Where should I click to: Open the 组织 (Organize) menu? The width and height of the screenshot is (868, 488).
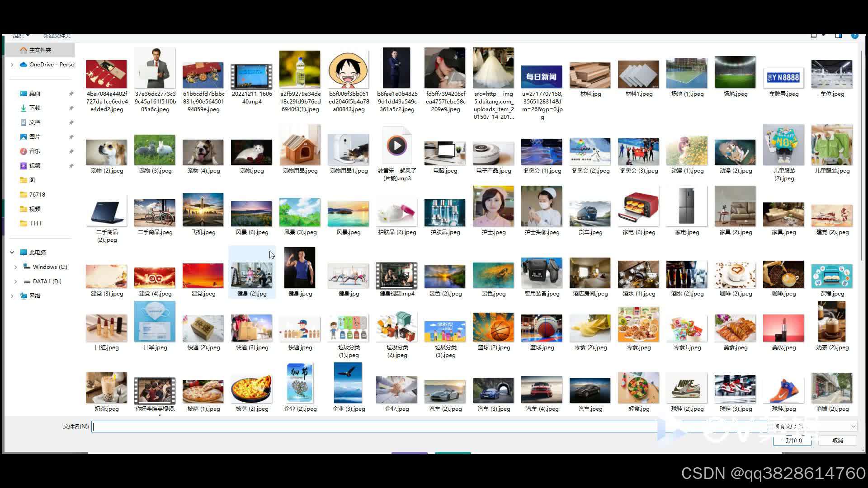tap(20, 36)
